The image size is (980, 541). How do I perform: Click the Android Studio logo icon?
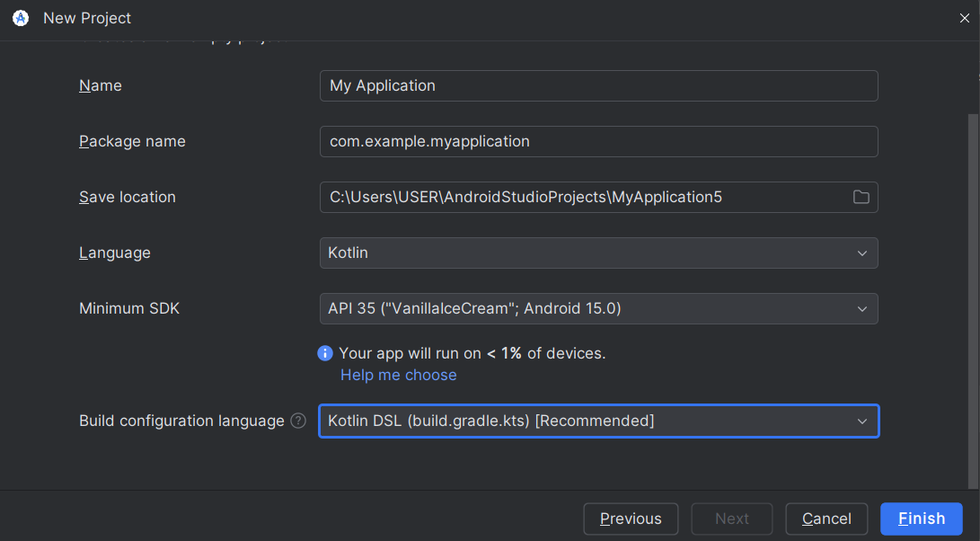pos(21,18)
